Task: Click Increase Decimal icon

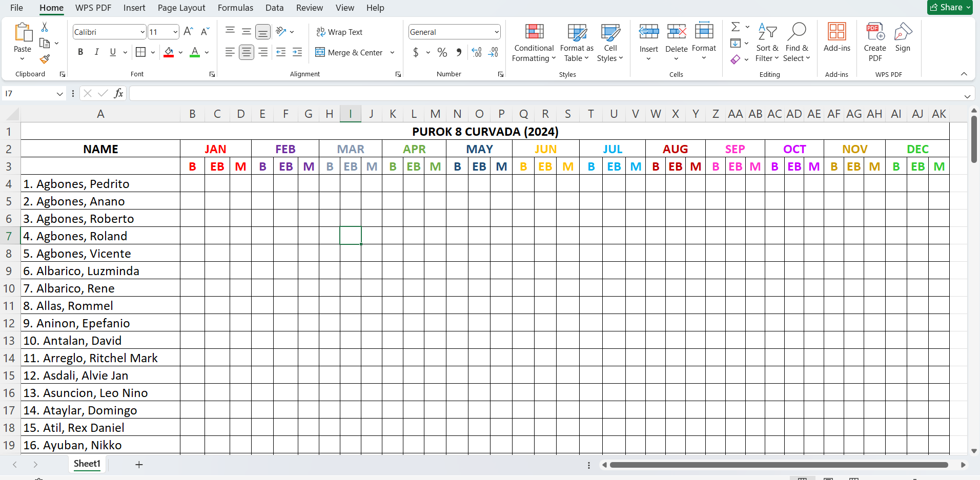Action: click(x=477, y=52)
